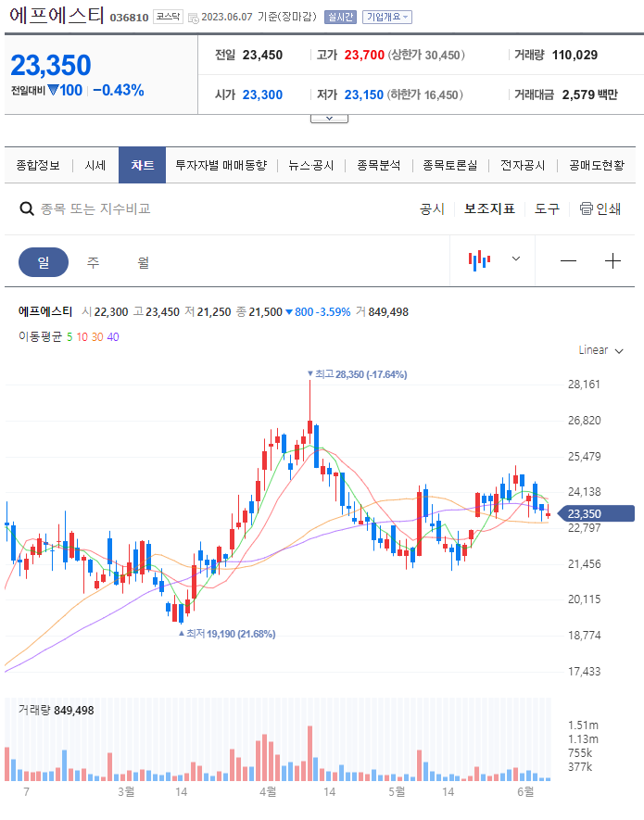Click the -0.43% change figure
Screen dimensions: 644x820
tap(119, 91)
